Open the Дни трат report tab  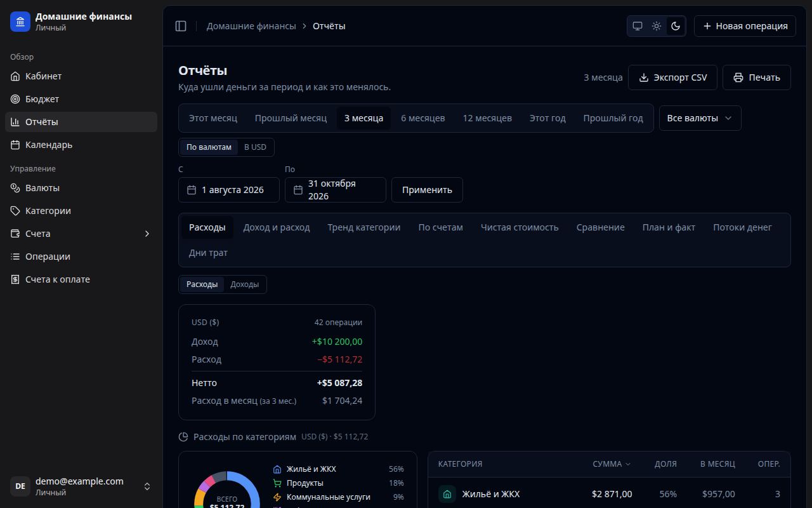(208, 253)
